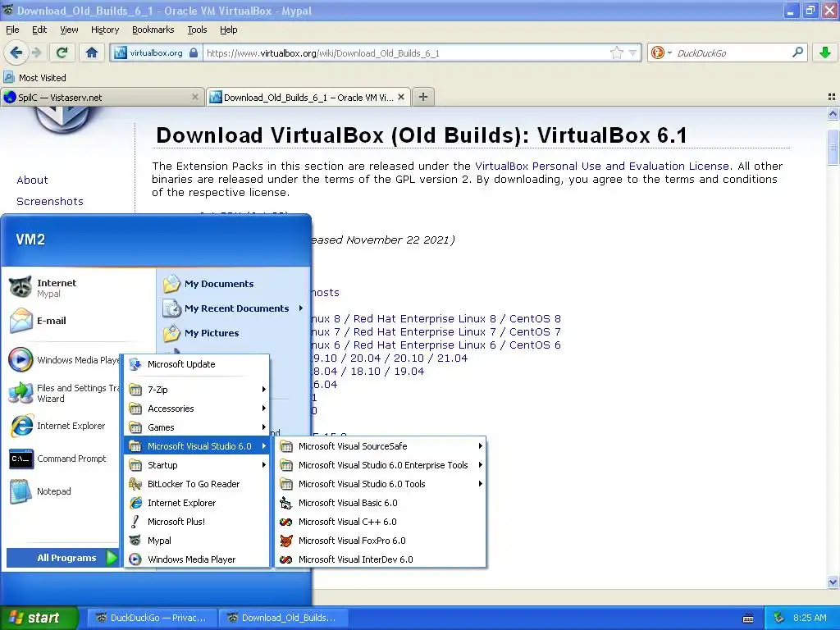Launch Mypal from All Programs list
Viewport: 840px width, 630px height.
pos(197,541)
